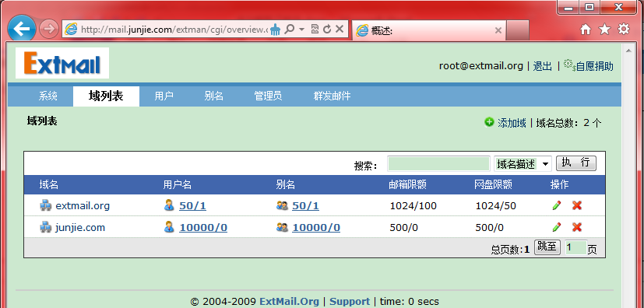Screen dimensions: 644x308
Task: Click the scrollbar up arrow
Action: 628,51
